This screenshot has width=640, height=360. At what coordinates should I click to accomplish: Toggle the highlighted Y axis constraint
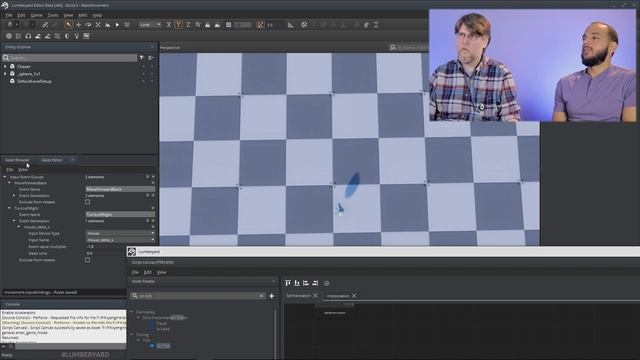coord(178,25)
